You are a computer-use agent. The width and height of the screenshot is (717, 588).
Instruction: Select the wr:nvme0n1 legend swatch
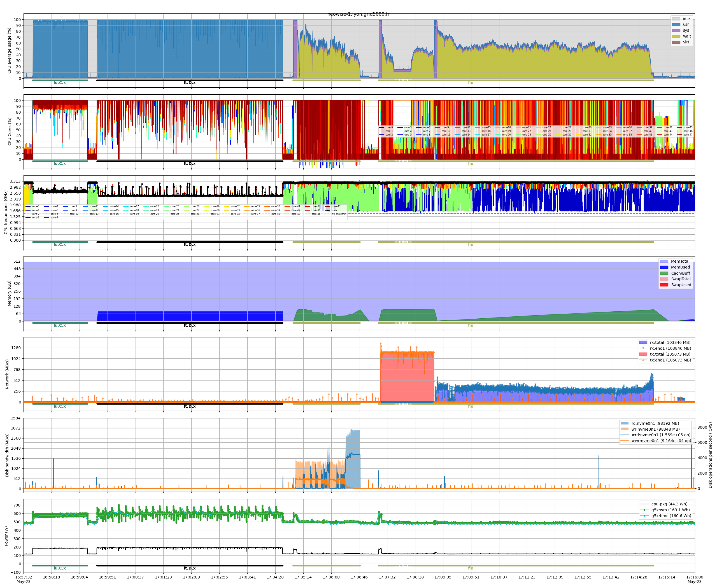625,429
